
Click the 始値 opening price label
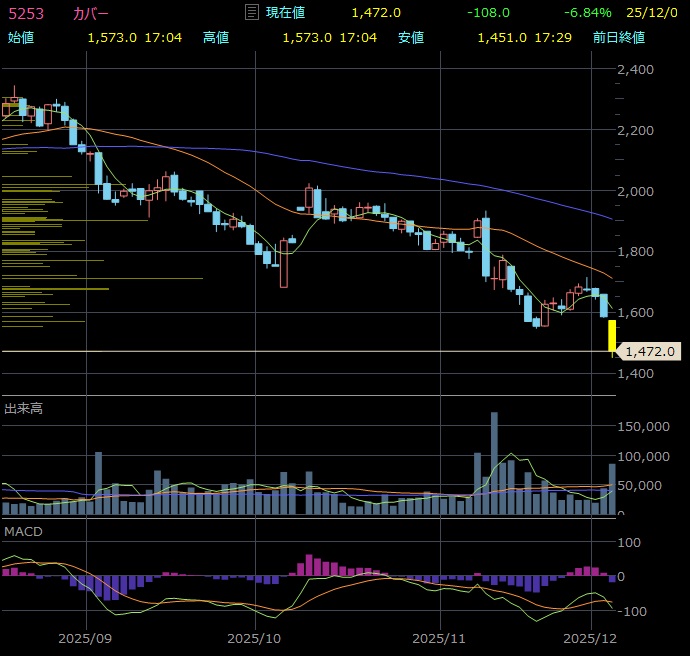click(x=21, y=37)
